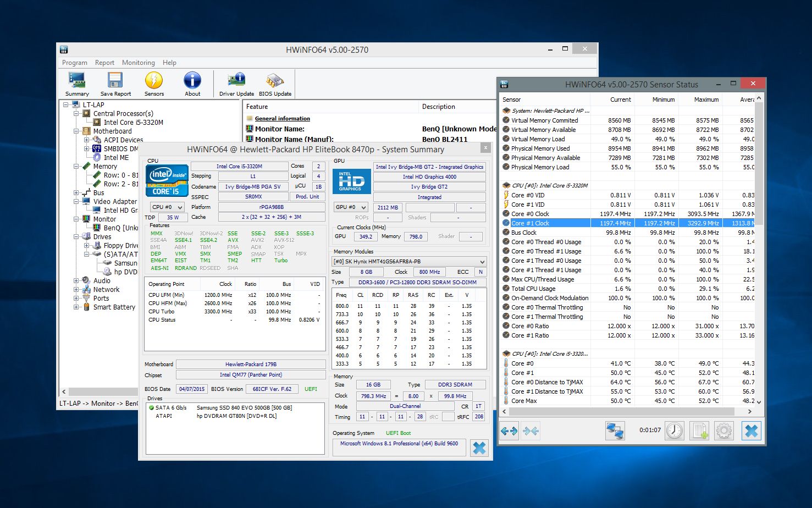Click the Intel HD Graphics logo
This screenshot has height=508, width=812.
point(351,181)
